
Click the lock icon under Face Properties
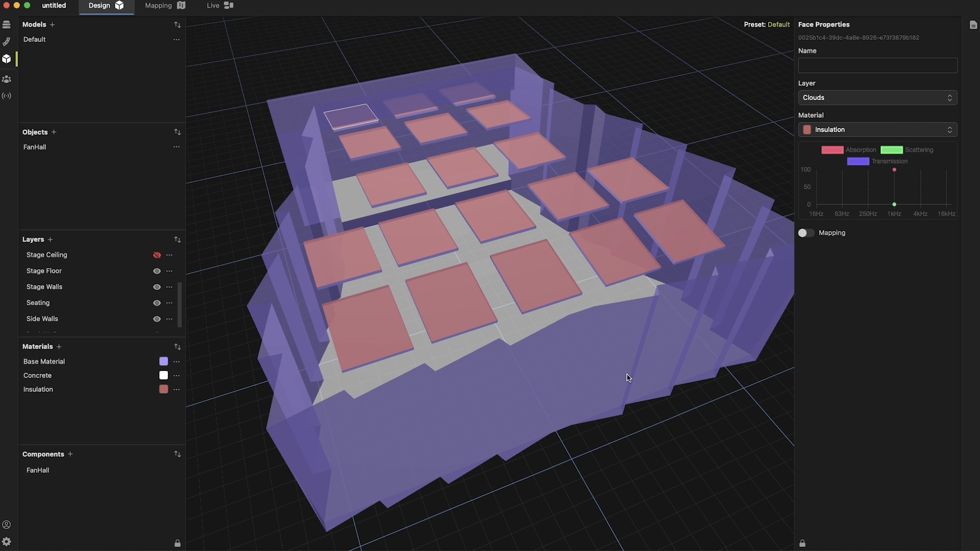(802, 543)
